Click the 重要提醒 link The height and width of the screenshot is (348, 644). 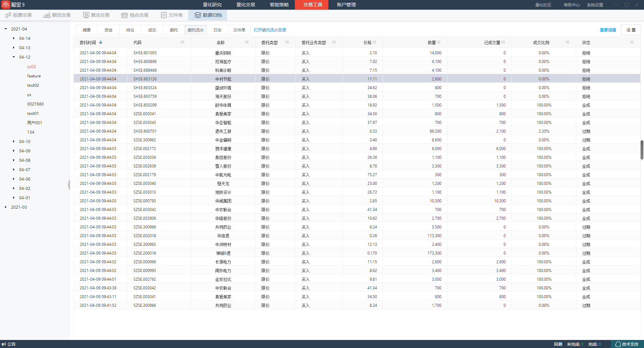click(608, 30)
